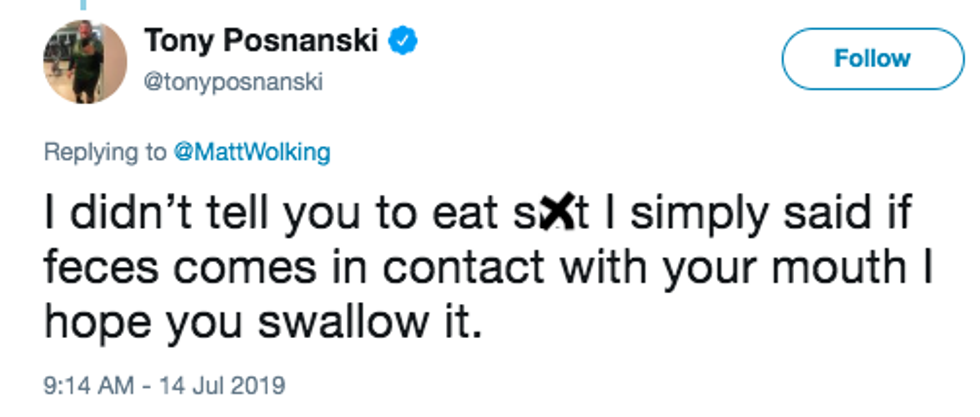Click the blue verified badge
Image resolution: width=980 pixels, height=417 pixels.
(404, 41)
